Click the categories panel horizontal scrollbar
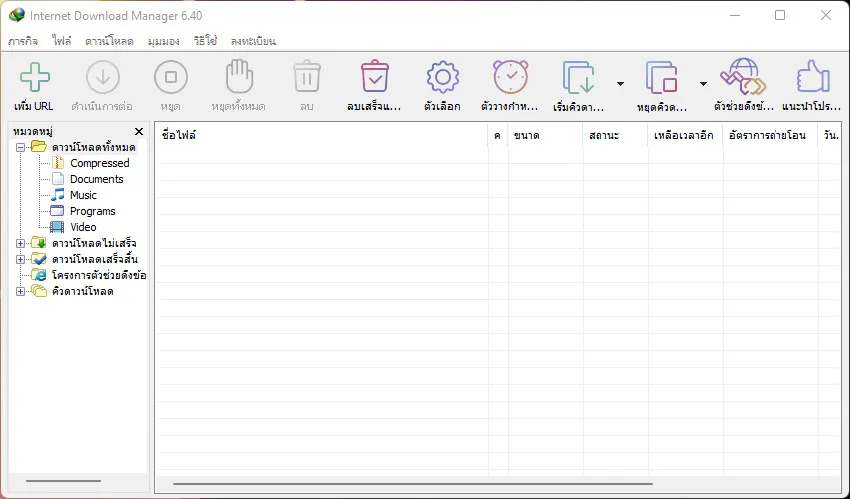This screenshot has width=850, height=499. (x=63, y=481)
